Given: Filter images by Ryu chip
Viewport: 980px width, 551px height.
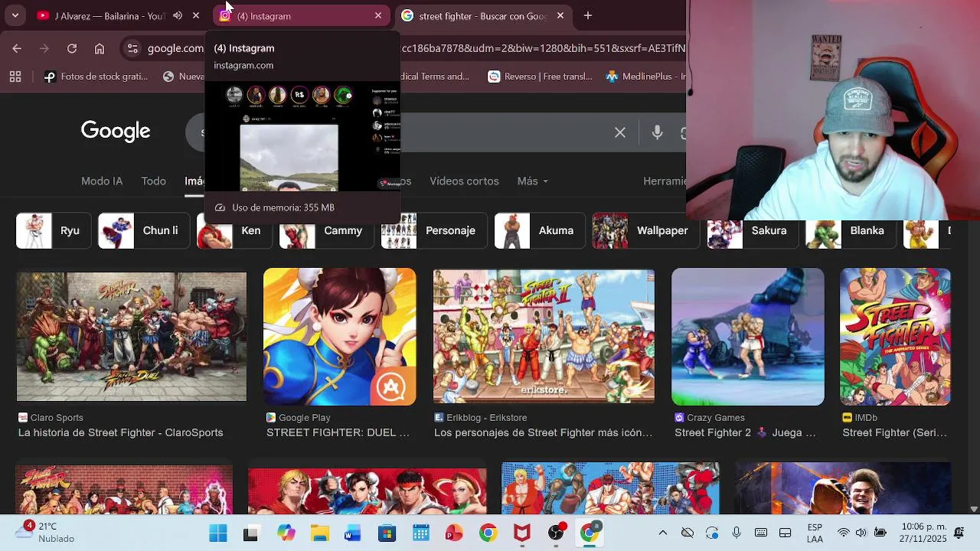Looking at the screenshot, I should tap(53, 230).
